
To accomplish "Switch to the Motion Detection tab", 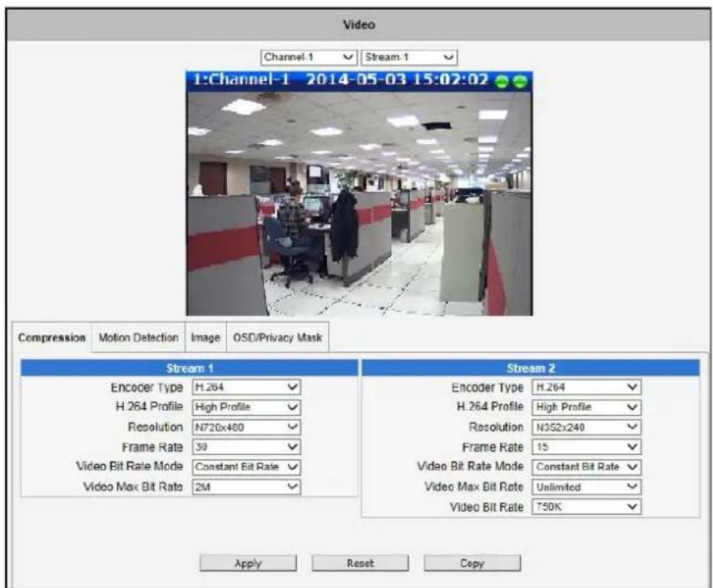I will pyautogui.click(x=138, y=338).
